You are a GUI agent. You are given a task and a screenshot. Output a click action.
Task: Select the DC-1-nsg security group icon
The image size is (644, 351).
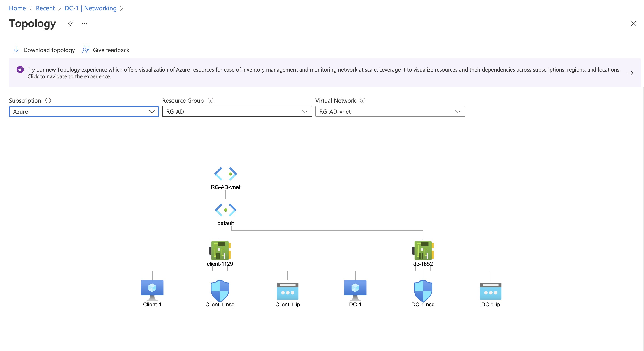pos(423,291)
